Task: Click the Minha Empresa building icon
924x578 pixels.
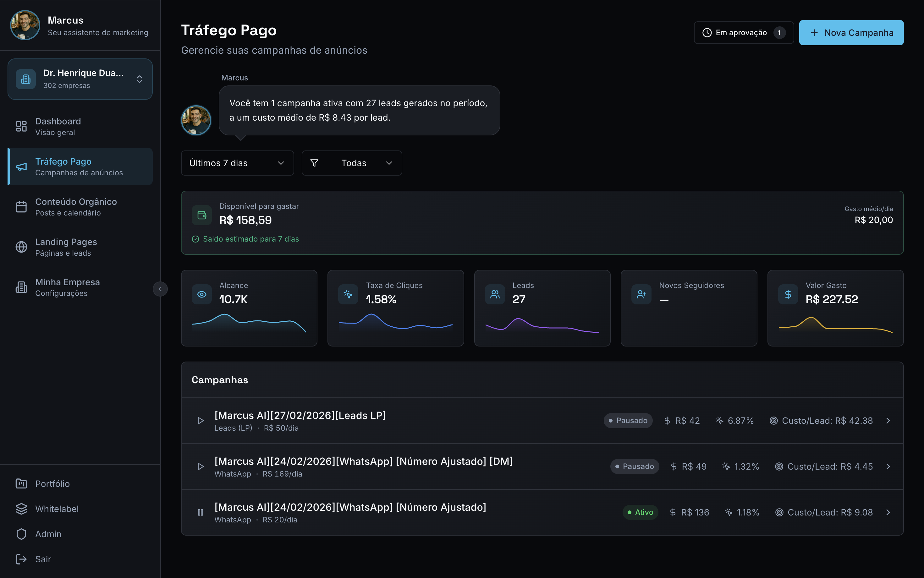Action: pyautogui.click(x=21, y=287)
